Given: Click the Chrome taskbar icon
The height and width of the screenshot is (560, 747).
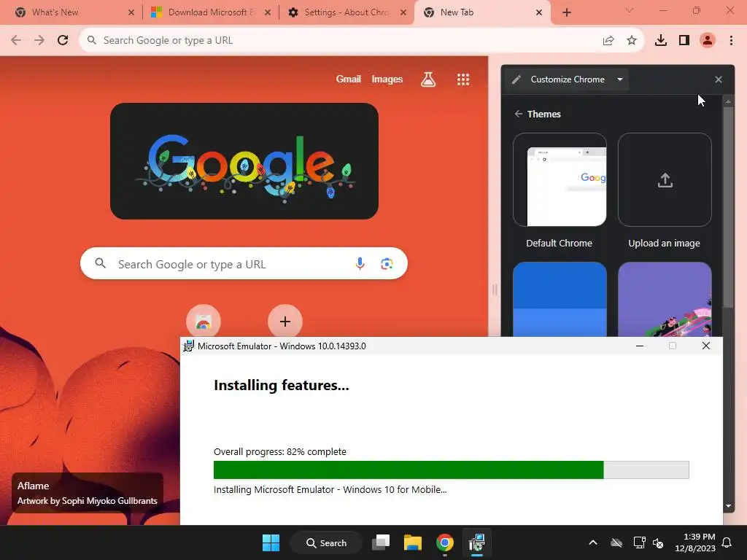Looking at the screenshot, I should click(444, 542).
